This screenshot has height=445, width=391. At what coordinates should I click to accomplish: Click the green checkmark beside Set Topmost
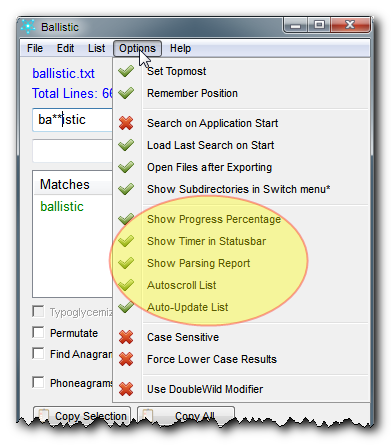pos(126,71)
